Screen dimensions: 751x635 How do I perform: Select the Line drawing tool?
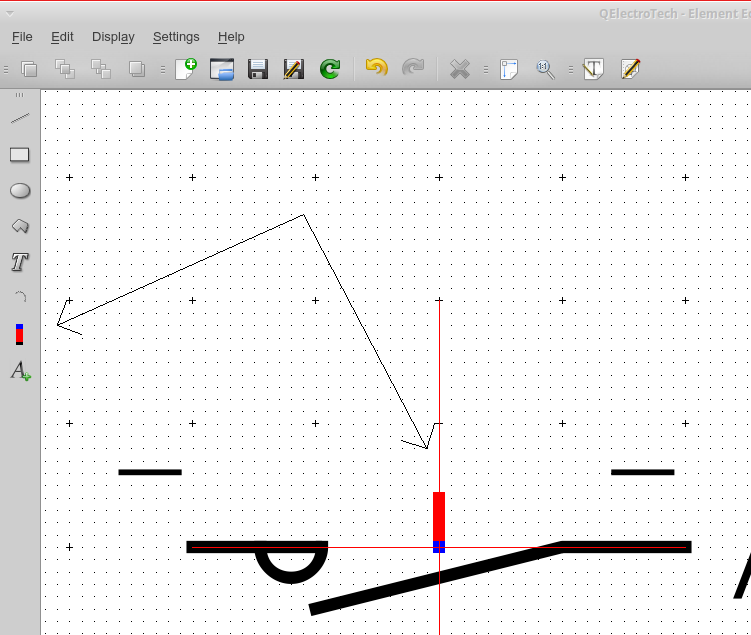(x=20, y=118)
